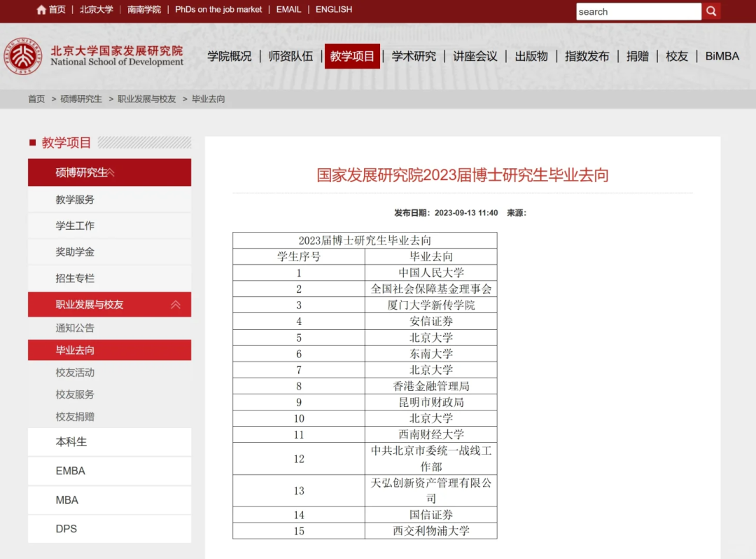The height and width of the screenshot is (559, 756).
Task: Click 硕博研究生 in the breadcrumb
Action: [x=81, y=99]
